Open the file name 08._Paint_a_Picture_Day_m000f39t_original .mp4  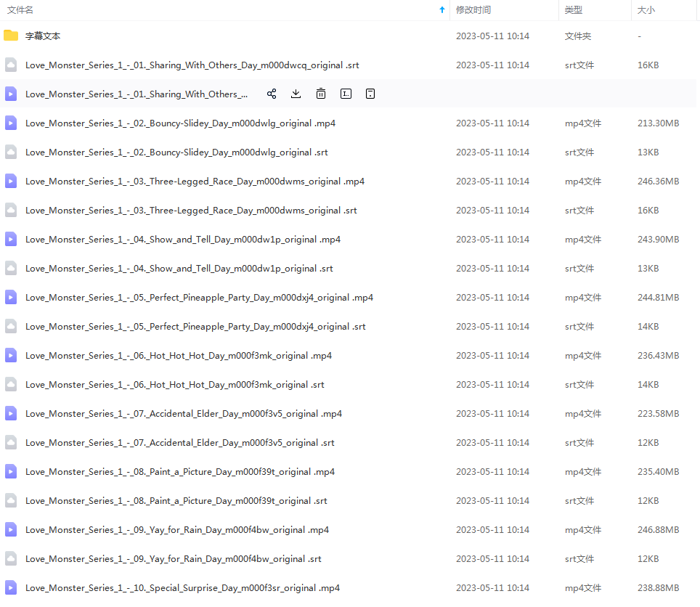coord(180,472)
